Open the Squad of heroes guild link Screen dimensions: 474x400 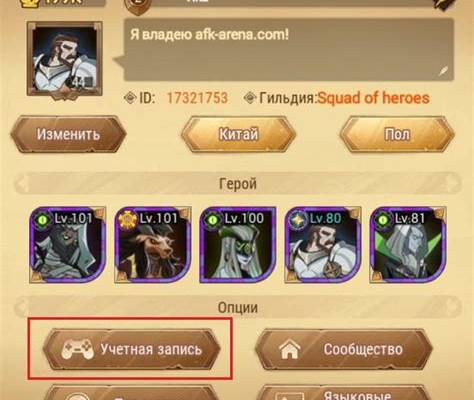pos(373,98)
